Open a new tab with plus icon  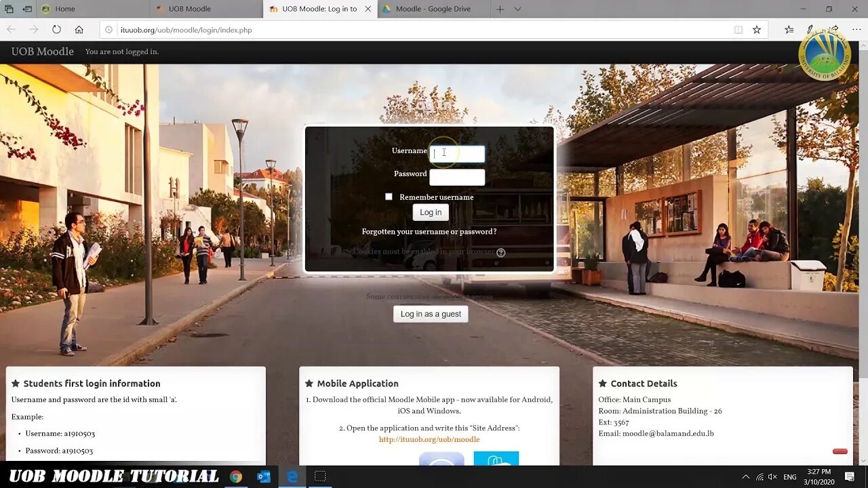tap(500, 9)
